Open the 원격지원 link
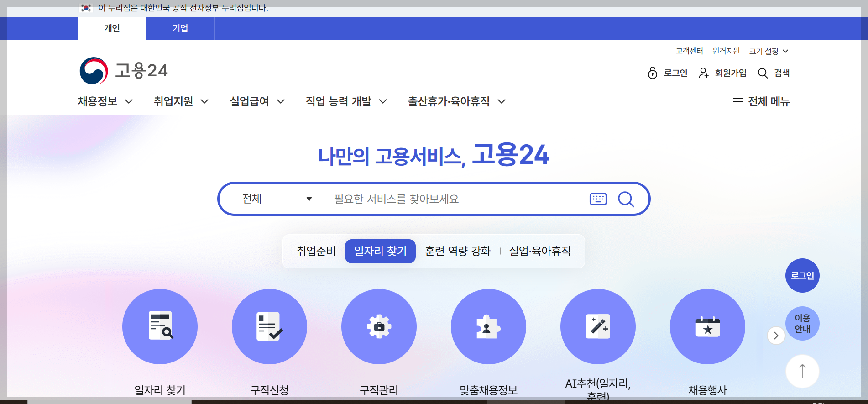Image resolution: width=868 pixels, height=404 pixels. pos(726,51)
